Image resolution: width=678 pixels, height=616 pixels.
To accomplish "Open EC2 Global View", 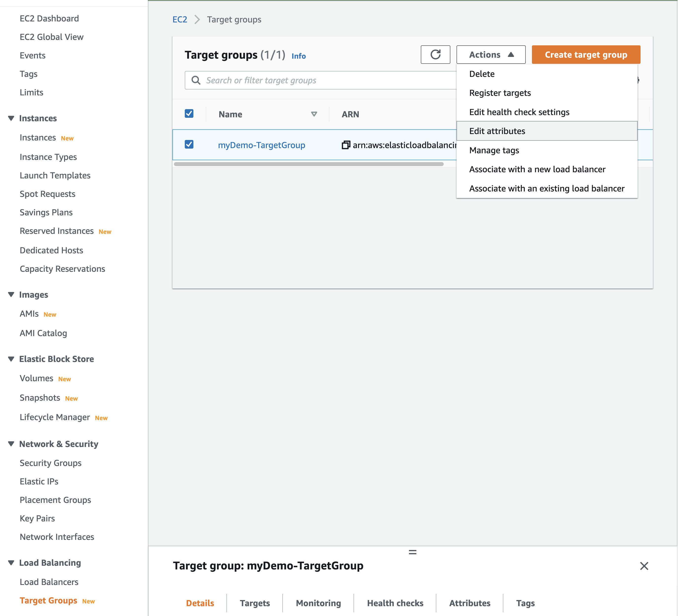I will click(51, 37).
